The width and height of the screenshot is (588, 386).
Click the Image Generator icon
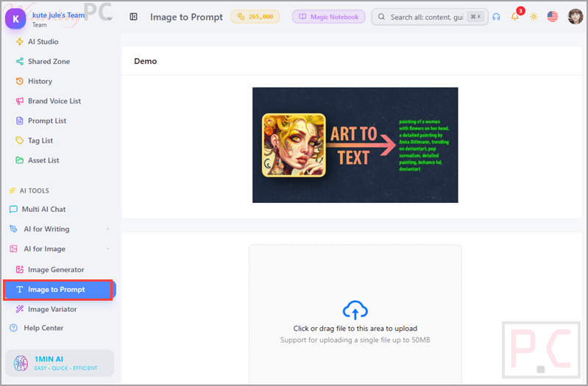click(x=19, y=269)
